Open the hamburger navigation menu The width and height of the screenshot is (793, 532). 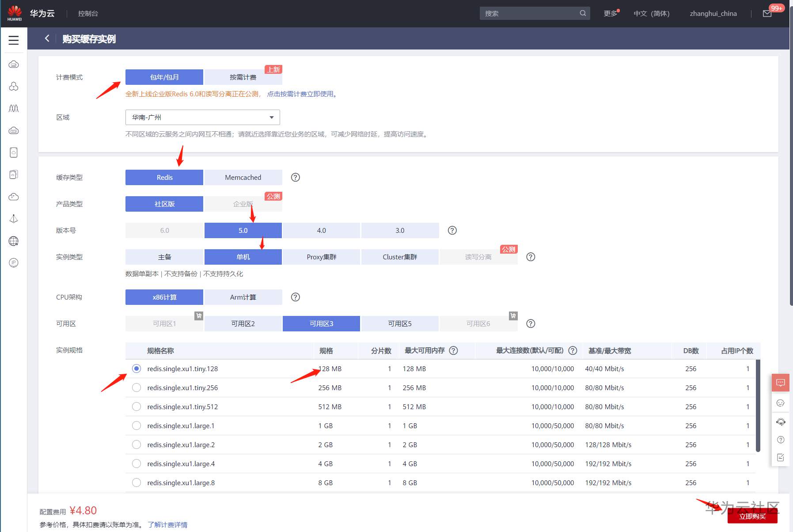pyautogui.click(x=14, y=40)
